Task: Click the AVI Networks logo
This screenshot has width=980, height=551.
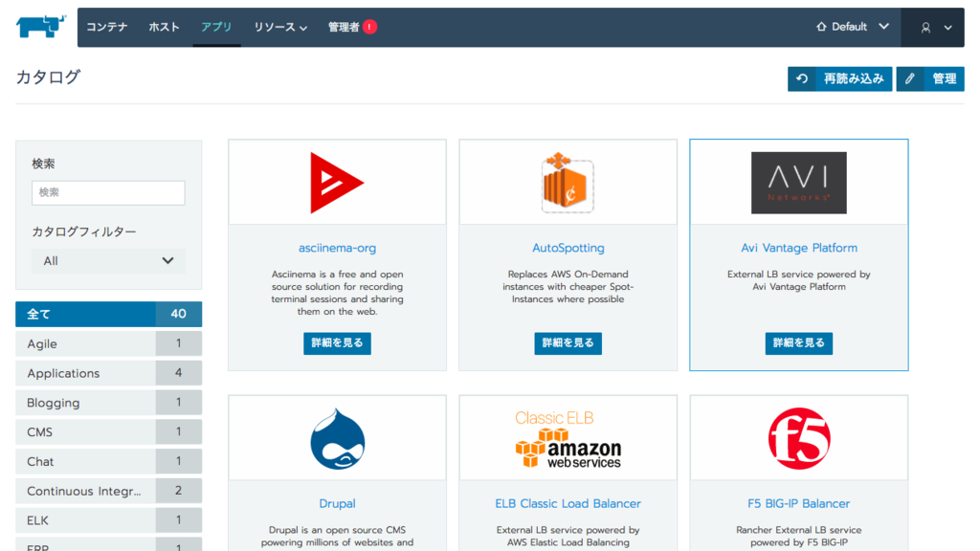Action: (799, 183)
